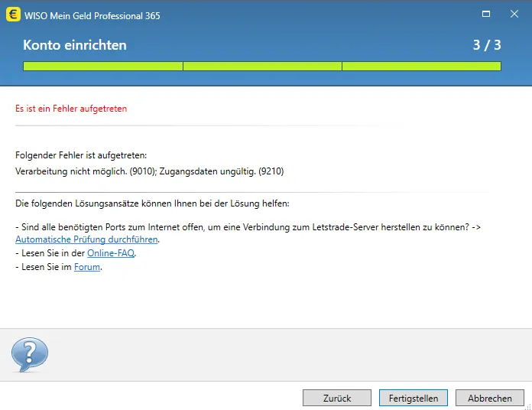
Task: Click the WISO Mein Geld Professional 365 title
Action: 92,15
